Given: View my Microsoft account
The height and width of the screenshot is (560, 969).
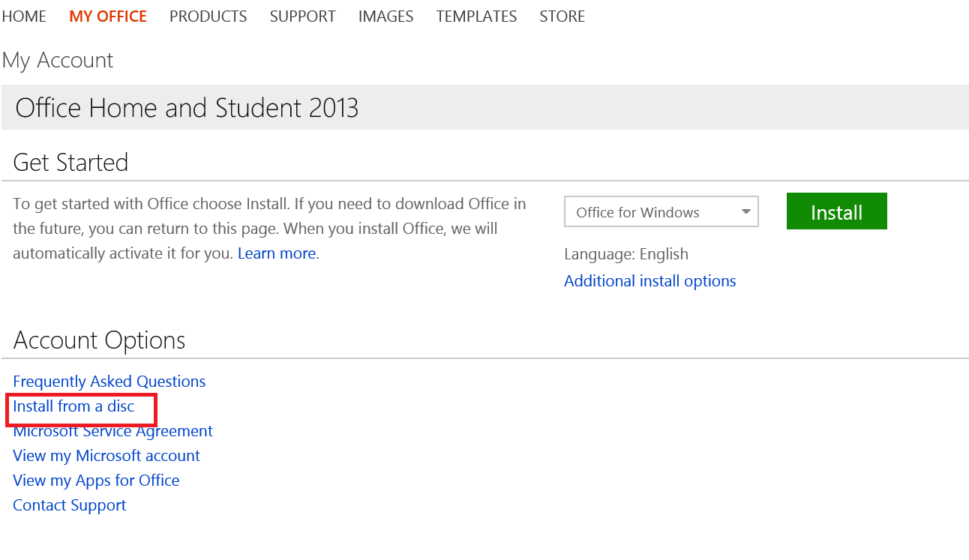Looking at the screenshot, I should (106, 455).
